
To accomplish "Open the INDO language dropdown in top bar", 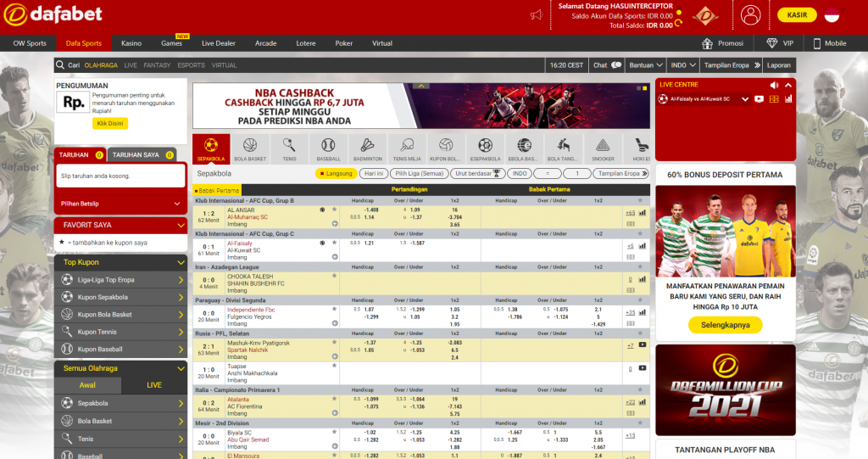I will [x=683, y=64].
